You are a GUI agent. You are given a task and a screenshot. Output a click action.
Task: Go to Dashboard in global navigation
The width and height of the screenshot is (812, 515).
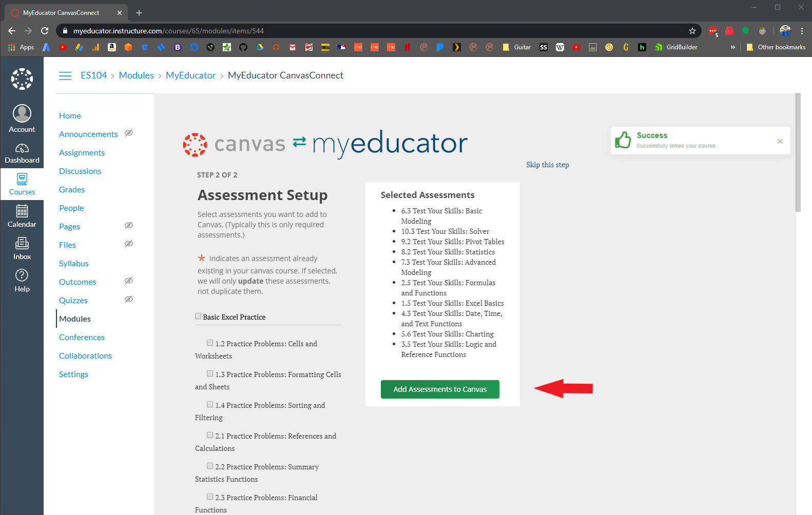point(22,153)
